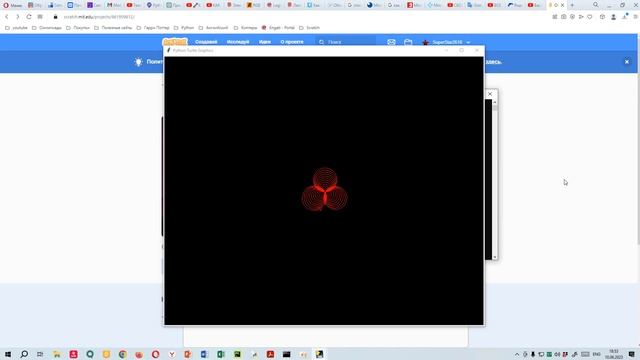Launch Excel from the taskbar
Screen dimensions: 640x360
point(221,354)
